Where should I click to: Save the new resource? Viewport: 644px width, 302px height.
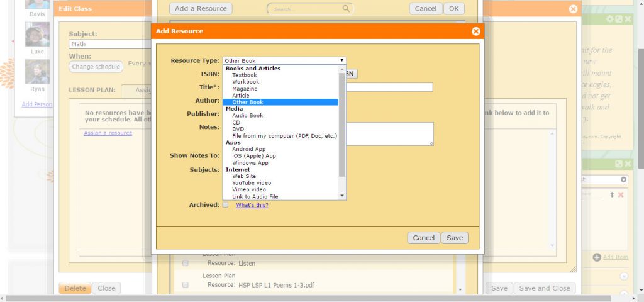click(x=454, y=238)
